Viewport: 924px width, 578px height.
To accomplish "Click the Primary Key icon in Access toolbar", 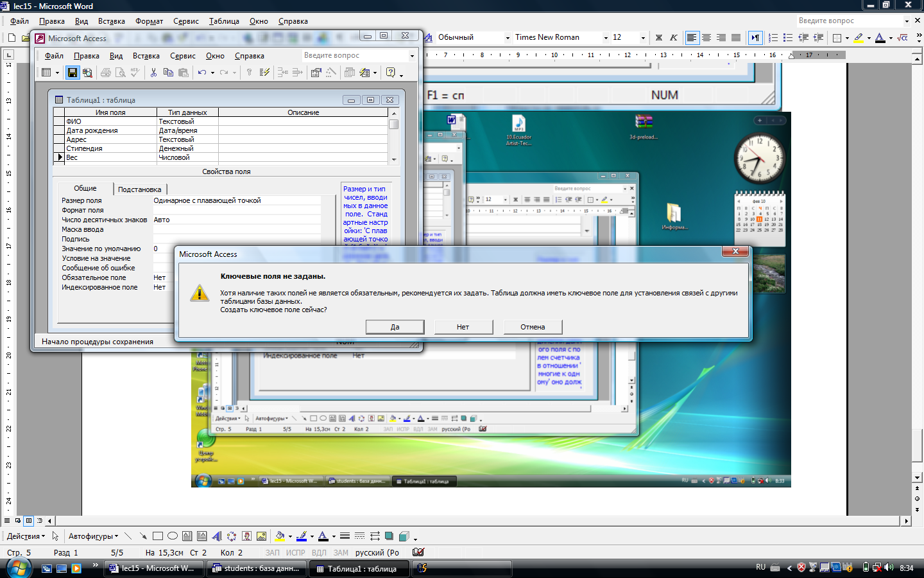I will [249, 73].
